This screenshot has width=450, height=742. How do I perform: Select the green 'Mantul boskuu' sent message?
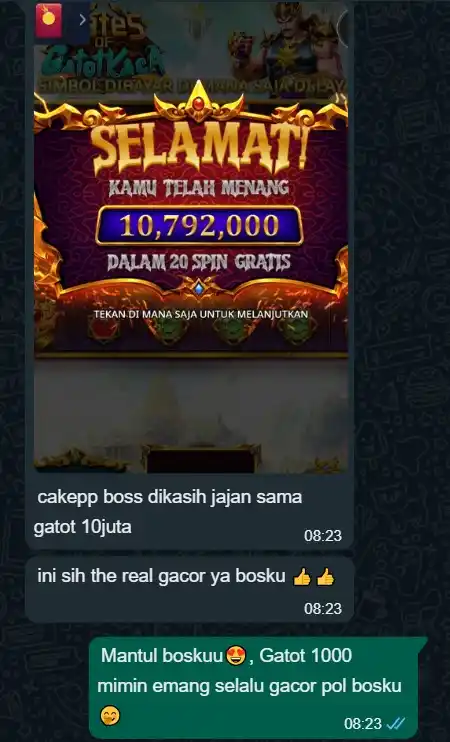pyautogui.click(x=254, y=688)
